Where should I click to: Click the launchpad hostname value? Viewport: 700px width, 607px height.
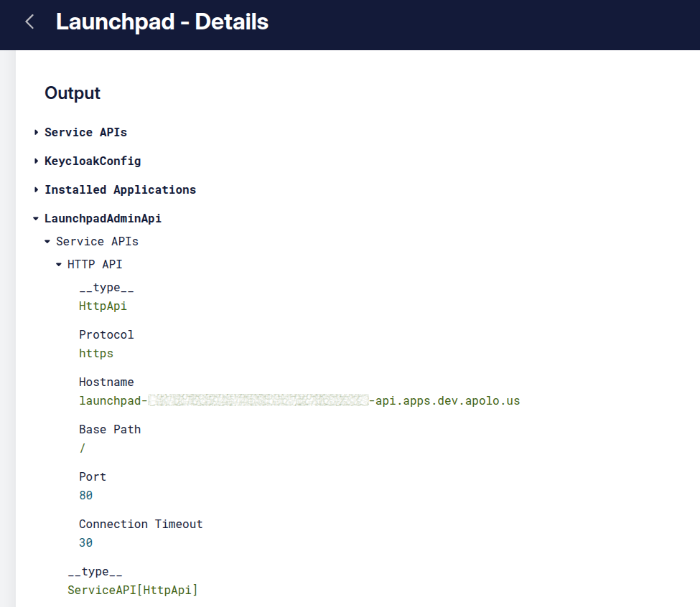[x=299, y=400]
